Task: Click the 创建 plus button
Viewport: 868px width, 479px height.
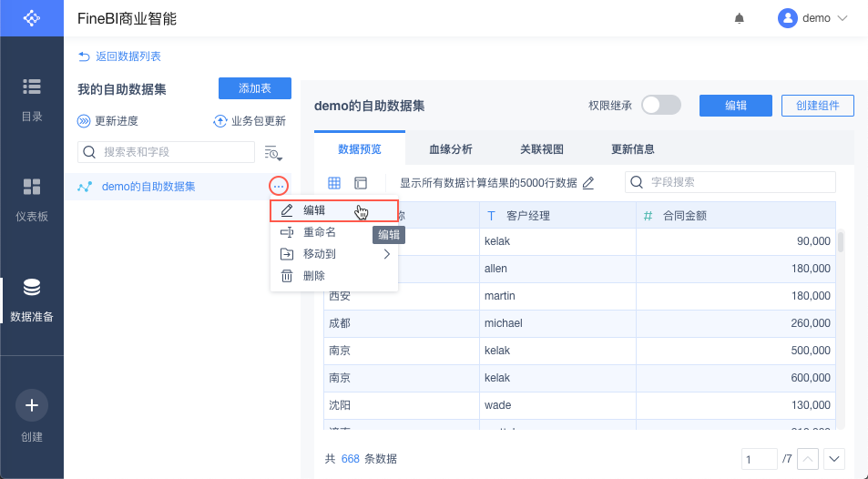Action: tap(32, 406)
